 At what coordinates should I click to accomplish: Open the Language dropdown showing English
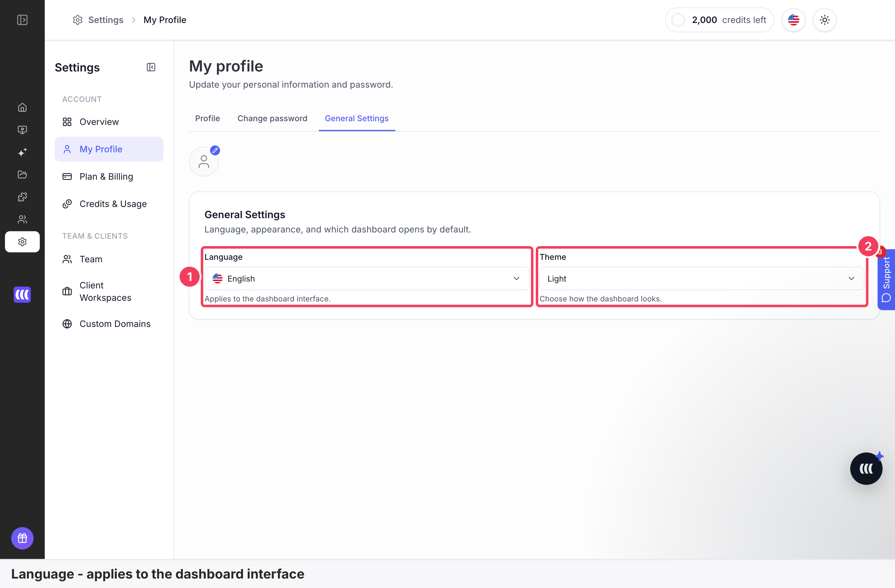coord(367,278)
